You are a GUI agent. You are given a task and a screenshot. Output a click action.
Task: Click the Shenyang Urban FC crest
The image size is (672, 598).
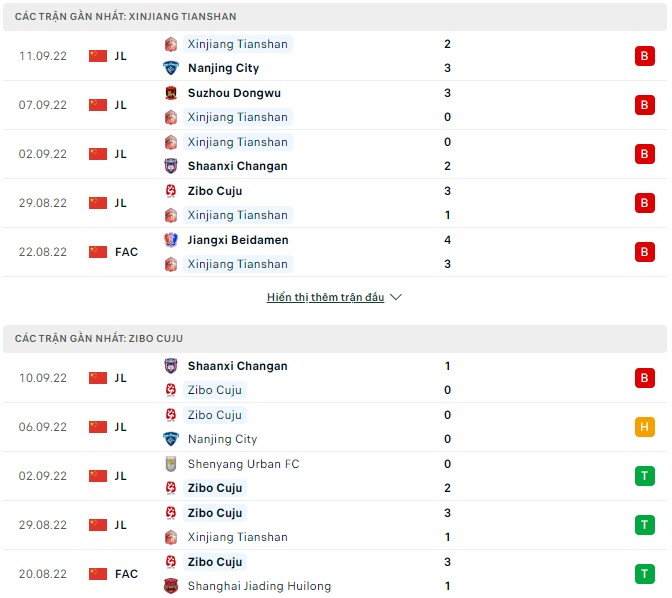(170, 464)
